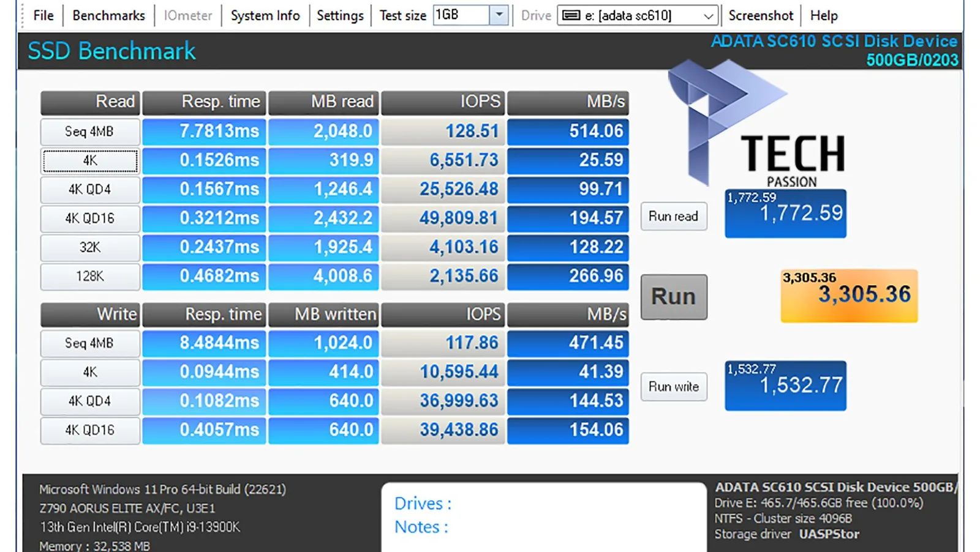Click the Notes field area
This screenshot has width=980, height=552.
(421, 527)
